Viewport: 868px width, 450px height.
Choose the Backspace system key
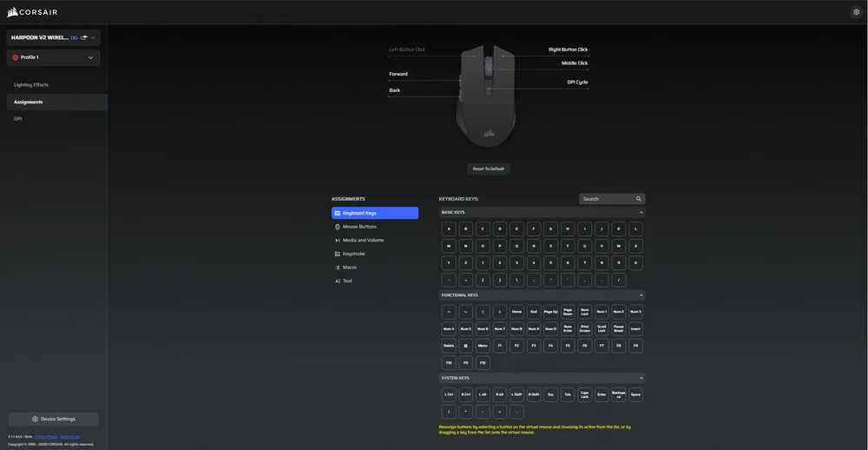tap(619, 394)
